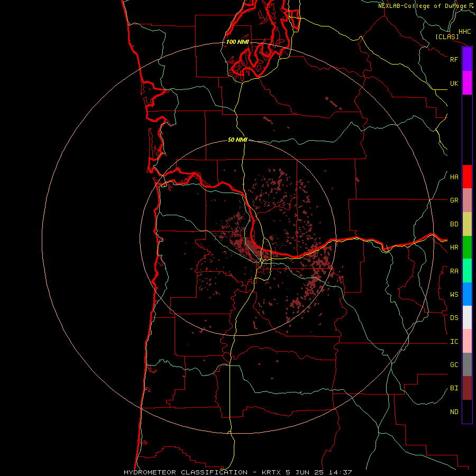Click the BI legend label

[x=454, y=388]
